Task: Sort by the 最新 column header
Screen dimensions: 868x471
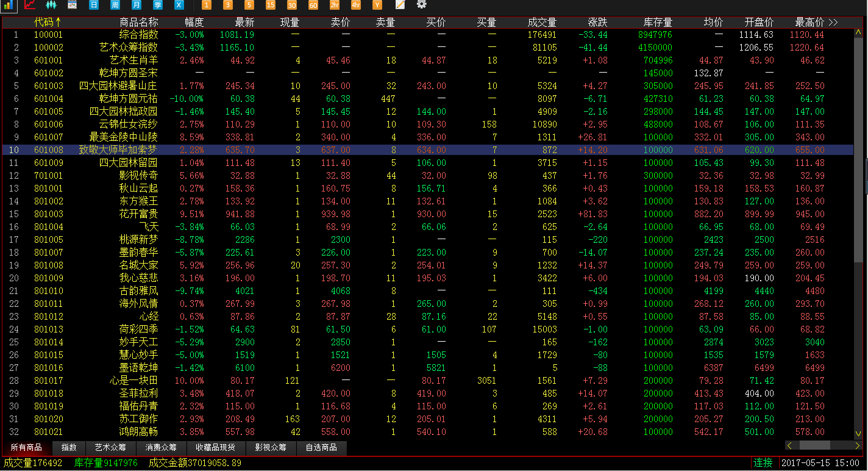Action: tap(244, 22)
